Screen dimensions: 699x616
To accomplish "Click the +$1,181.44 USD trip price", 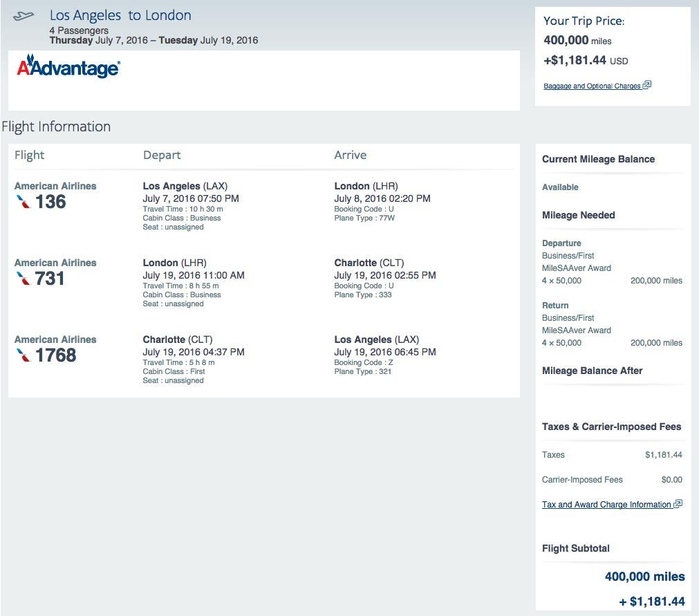I will point(586,60).
